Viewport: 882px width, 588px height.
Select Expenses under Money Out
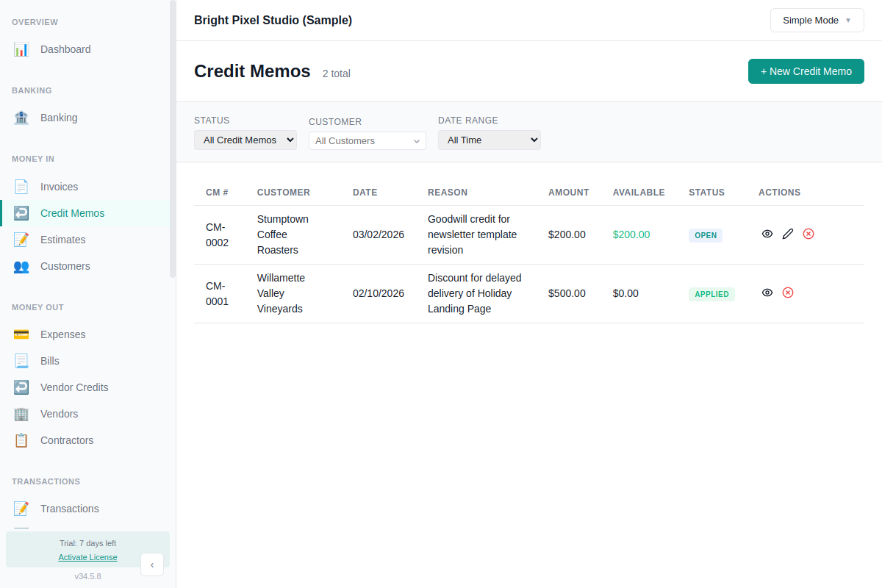point(62,334)
